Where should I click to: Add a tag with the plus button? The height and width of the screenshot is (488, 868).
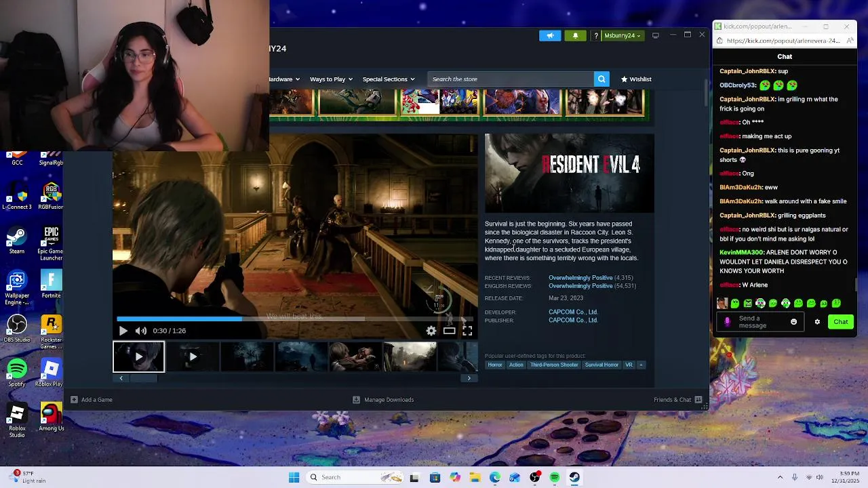641,365
